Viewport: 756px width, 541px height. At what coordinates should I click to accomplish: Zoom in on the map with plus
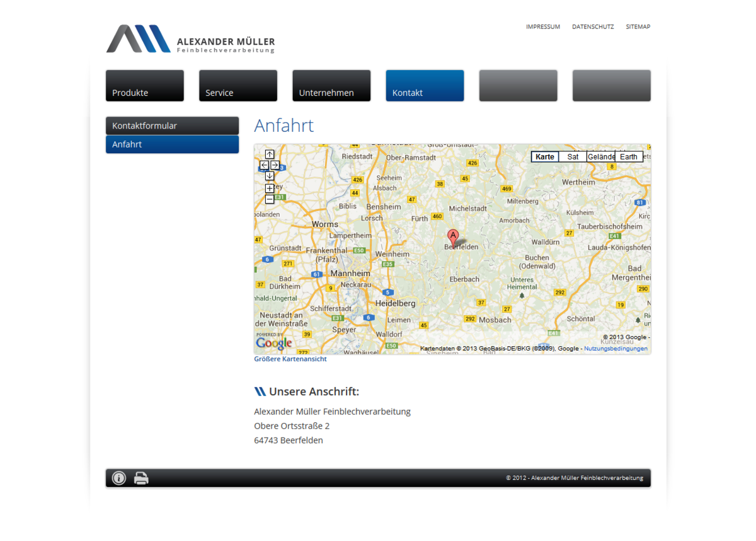270,189
